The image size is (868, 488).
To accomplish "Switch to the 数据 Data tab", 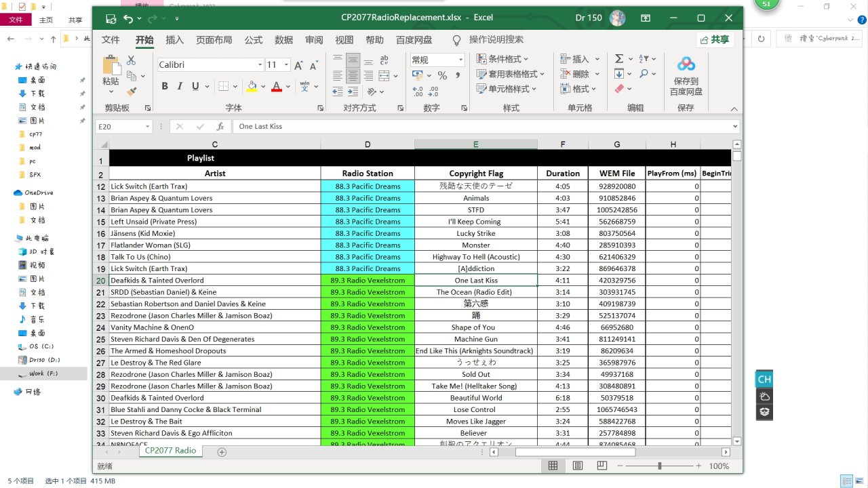I will point(284,40).
